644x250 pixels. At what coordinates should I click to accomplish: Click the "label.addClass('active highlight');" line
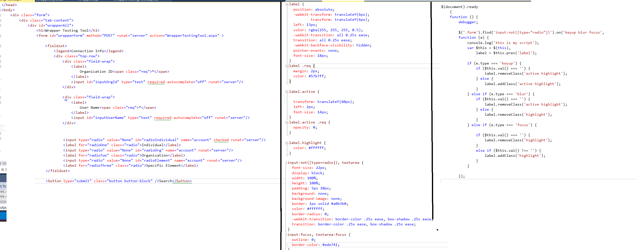click(x=523, y=84)
